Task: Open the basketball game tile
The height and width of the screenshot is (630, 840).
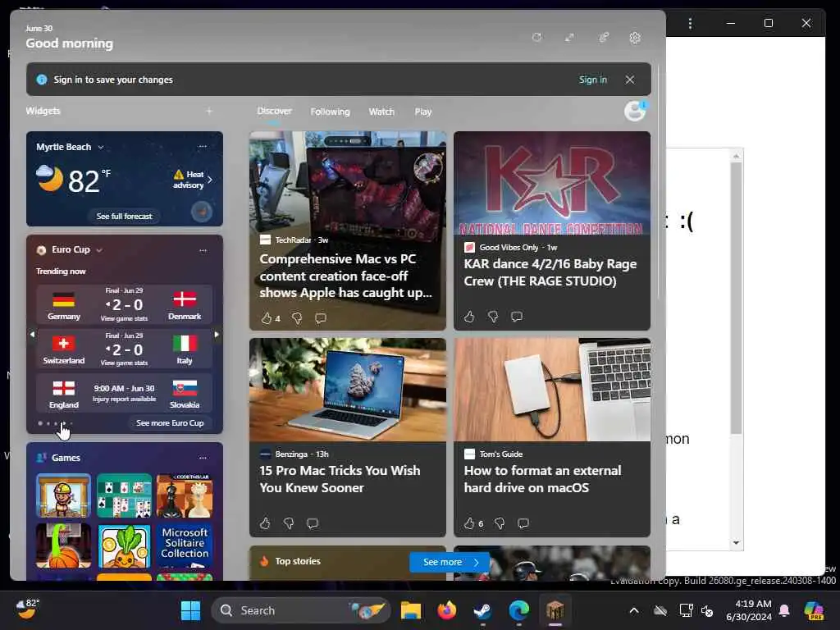Action: (63, 546)
